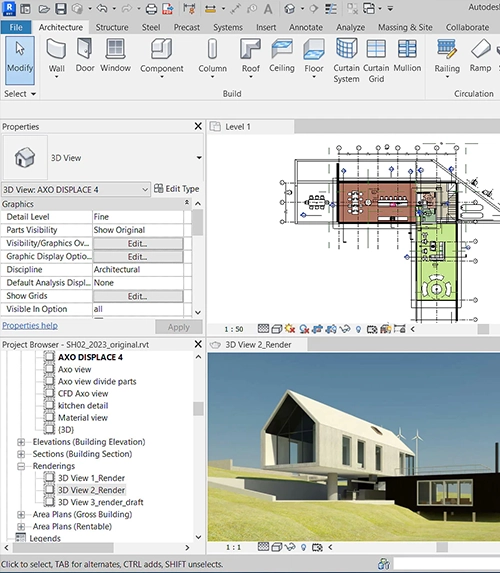Activate the Roof tool
This screenshot has height=573, width=500.
click(251, 58)
